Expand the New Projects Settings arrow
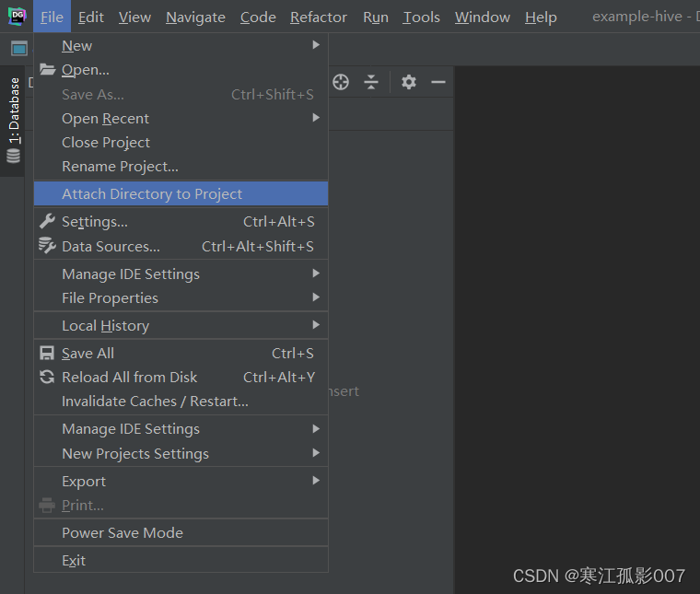 (316, 453)
